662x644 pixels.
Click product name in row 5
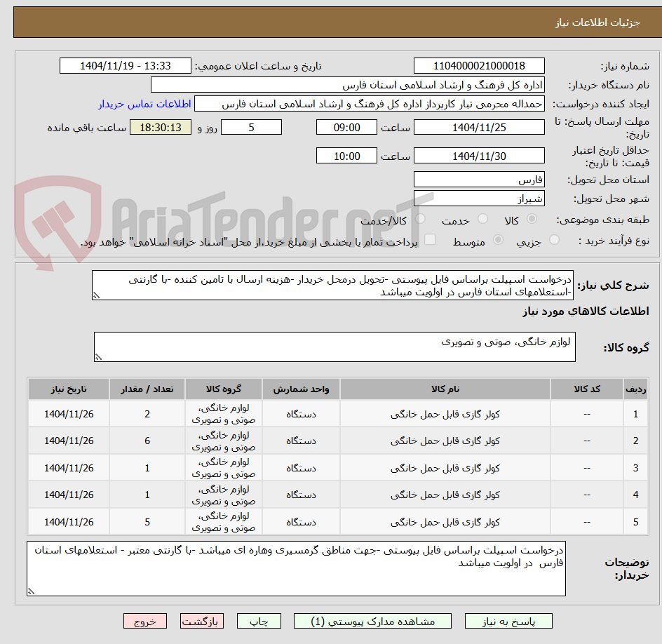click(445, 522)
